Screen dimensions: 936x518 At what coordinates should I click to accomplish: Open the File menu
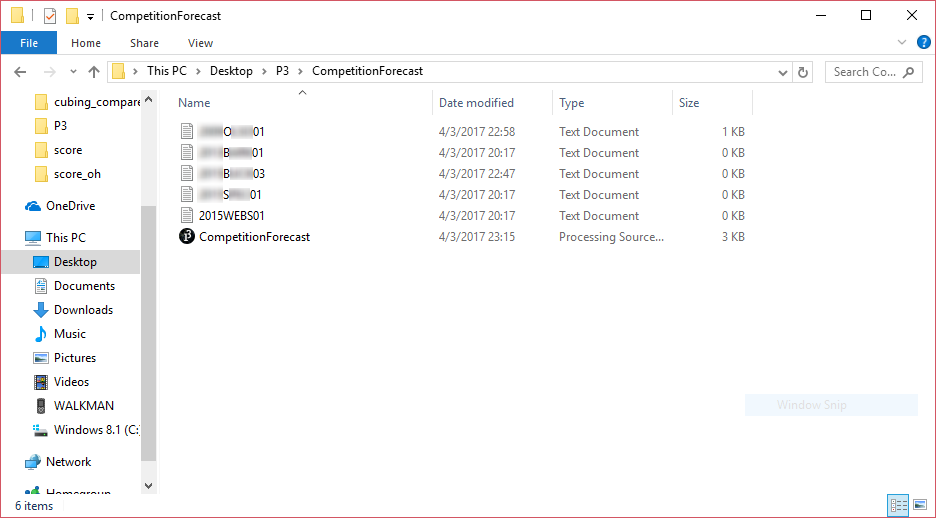click(x=29, y=43)
